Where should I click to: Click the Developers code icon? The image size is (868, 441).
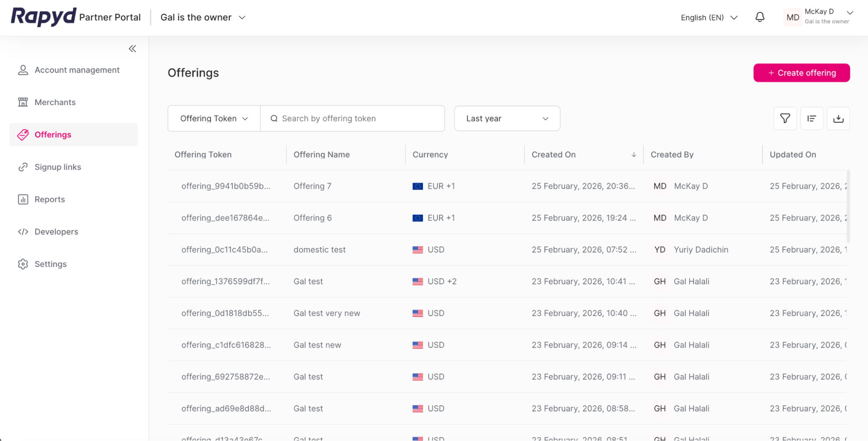tap(23, 231)
